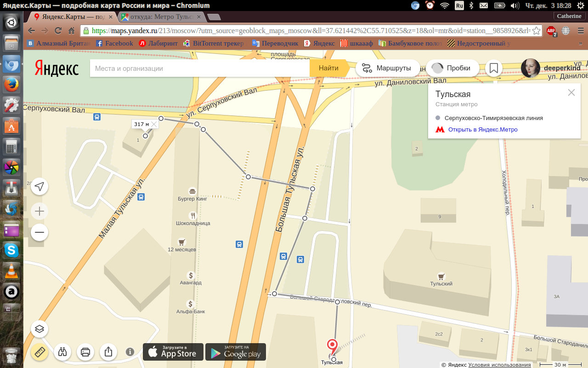The height and width of the screenshot is (368, 588).
Task: Open the share map icon
Action: click(108, 352)
